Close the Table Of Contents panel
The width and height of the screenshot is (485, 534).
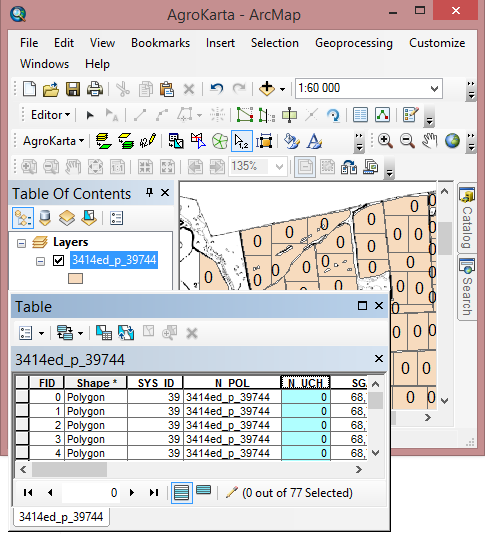tap(165, 193)
